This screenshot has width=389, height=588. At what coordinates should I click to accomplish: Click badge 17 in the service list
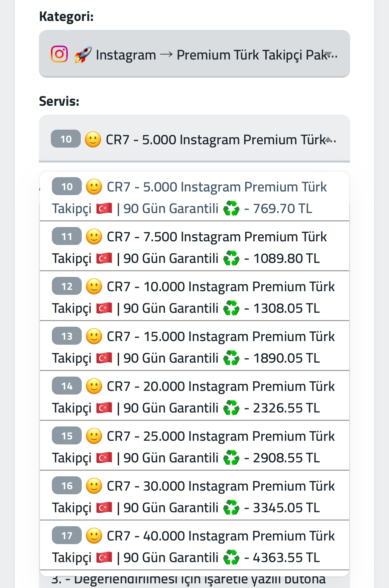67,535
